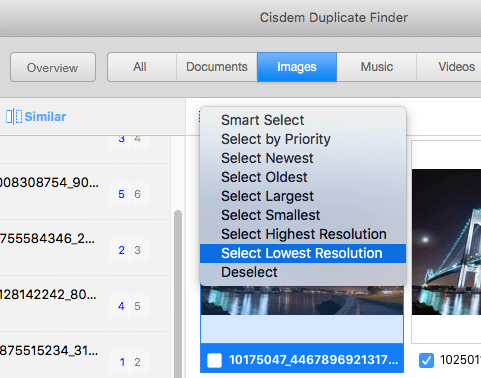Switch to the Images tab
The width and height of the screenshot is (481, 378).
click(297, 67)
